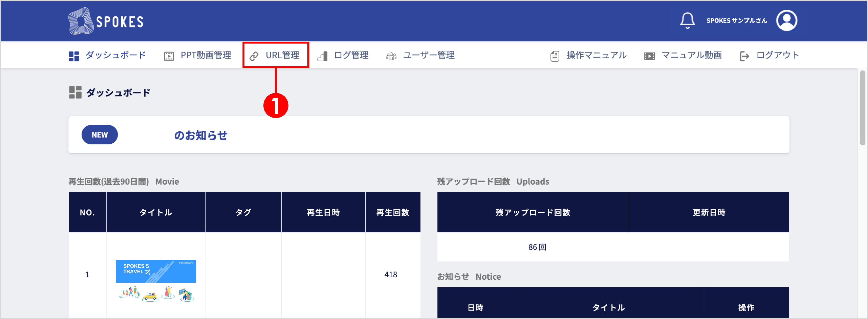
Task: Click the PPT動画管理 film icon
Action: (169, 56)
